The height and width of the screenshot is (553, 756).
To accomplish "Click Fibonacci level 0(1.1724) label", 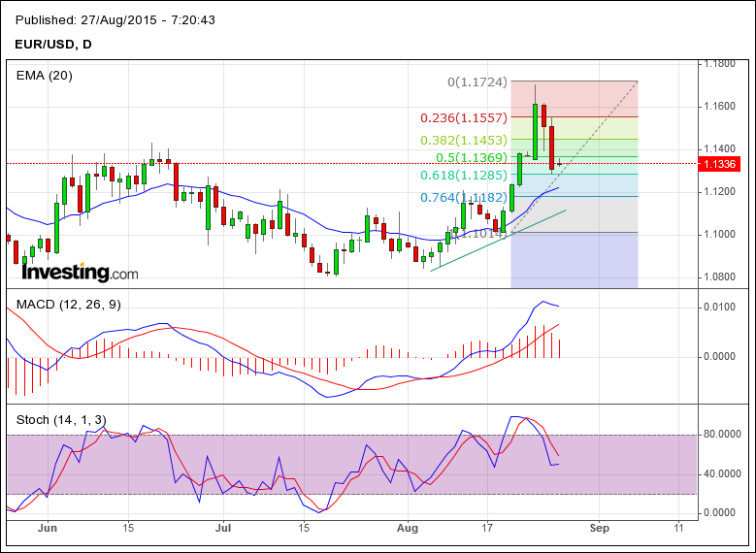I will 477,82.
